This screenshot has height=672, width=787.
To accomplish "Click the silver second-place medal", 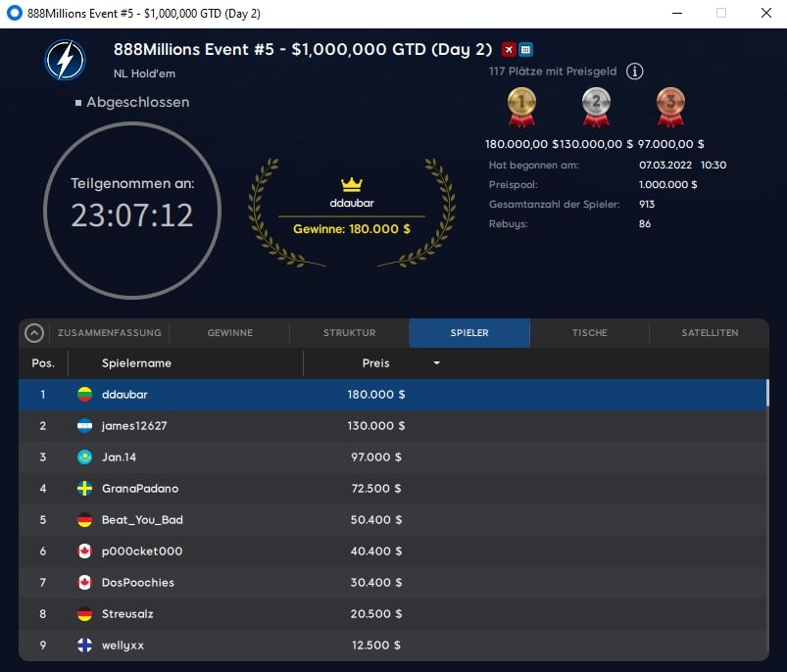I will pyautogui.click(x=595, y=107).
